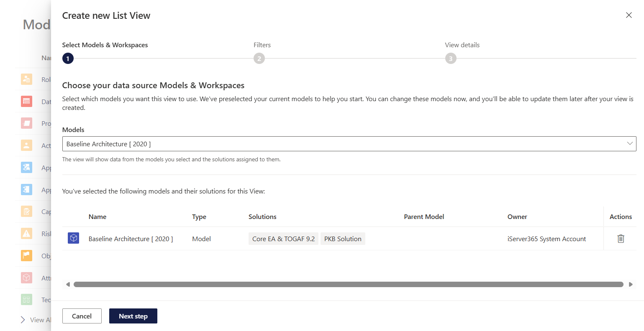Viewport: 644px width, 331px height.
Task: Click the pink process icon in background list
Action: (26, 123)
